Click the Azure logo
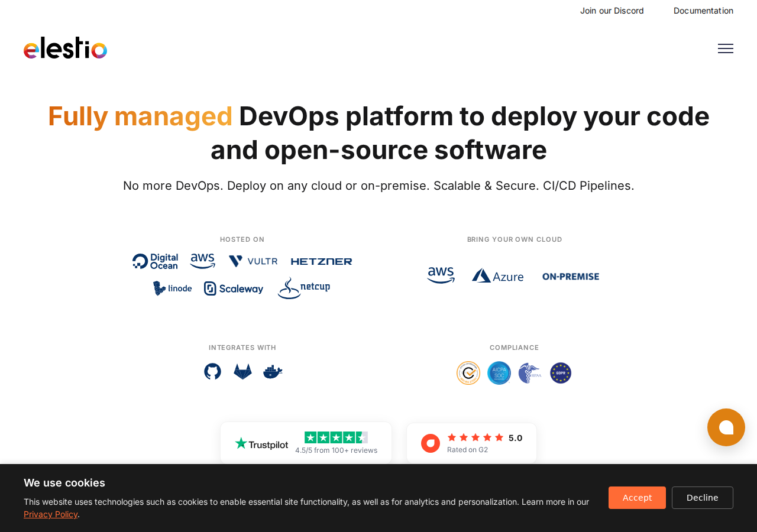Image resolution: width=757 pixels, height=532 pixels. pyautogui.click(x=497, y=276)
